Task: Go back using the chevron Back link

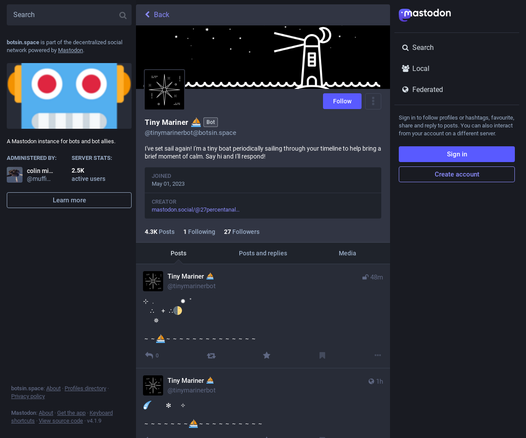Action: tap(157, 14)
